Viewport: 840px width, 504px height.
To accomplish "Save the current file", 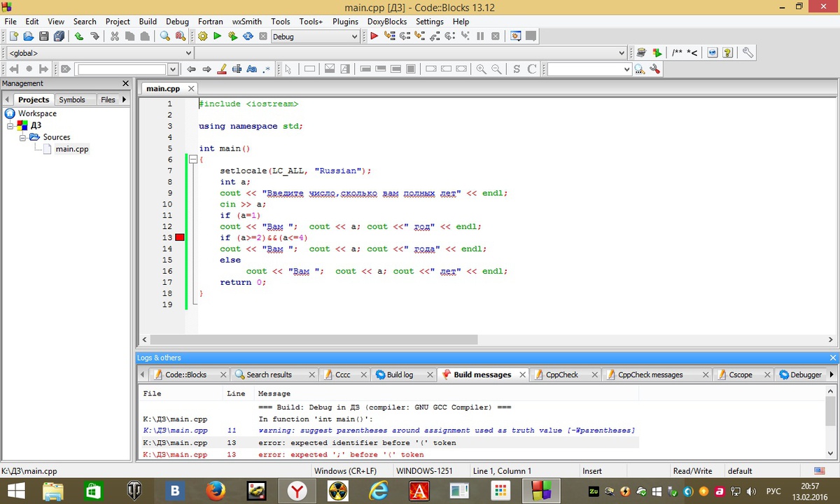I will click(44, 36).
